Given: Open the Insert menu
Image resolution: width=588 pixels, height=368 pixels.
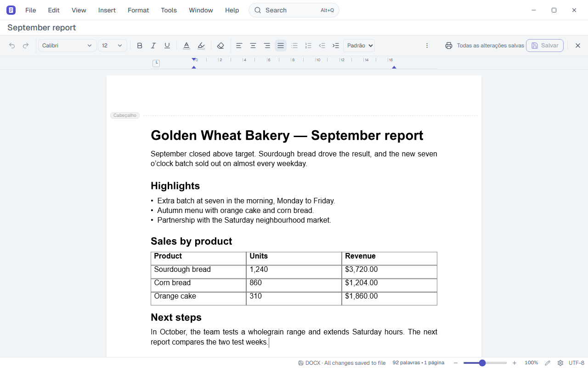Looking at the screenshot, I should point(107,10).
